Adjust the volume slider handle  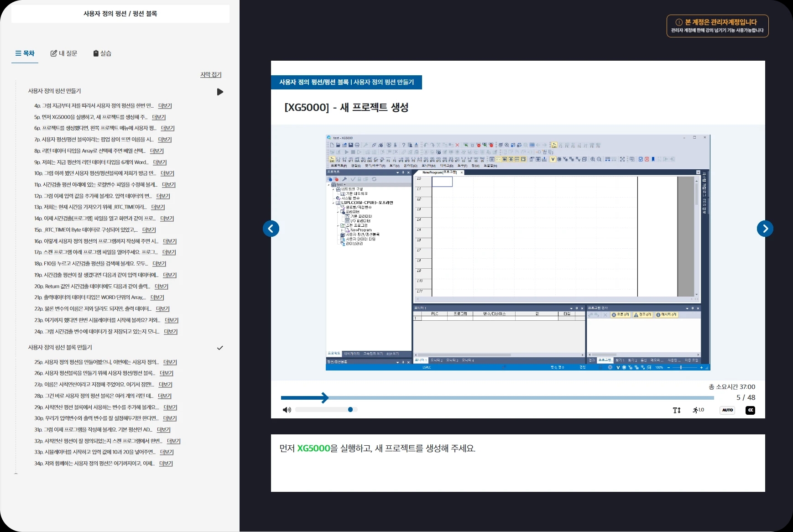[350, 410]
